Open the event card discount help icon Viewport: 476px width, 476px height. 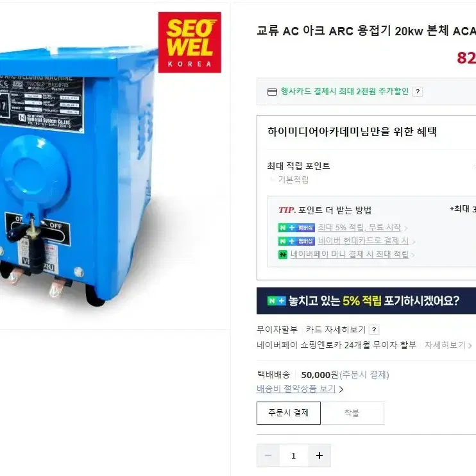pyautogui.click(x=418, y=92)
